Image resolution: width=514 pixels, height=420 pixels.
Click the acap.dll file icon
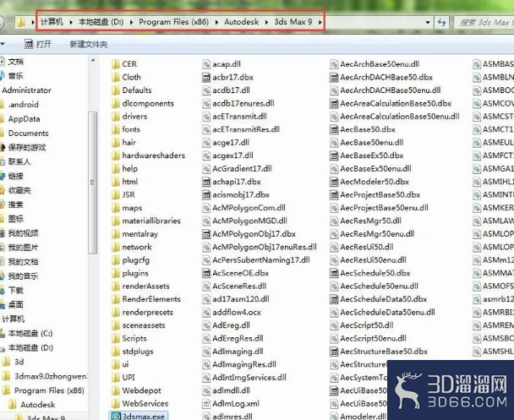click(206, 64)
